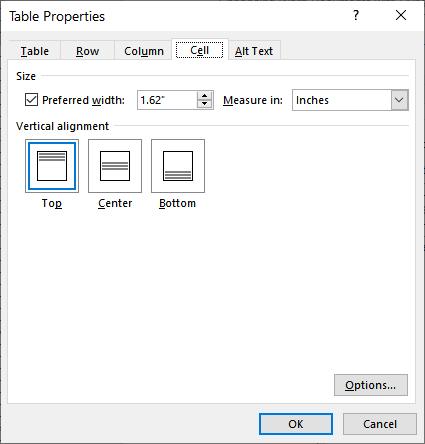The width and height of the screenshot is (425, 444).
Task: Go to the Alt Text tab
Action: click(x=254, y=51)
